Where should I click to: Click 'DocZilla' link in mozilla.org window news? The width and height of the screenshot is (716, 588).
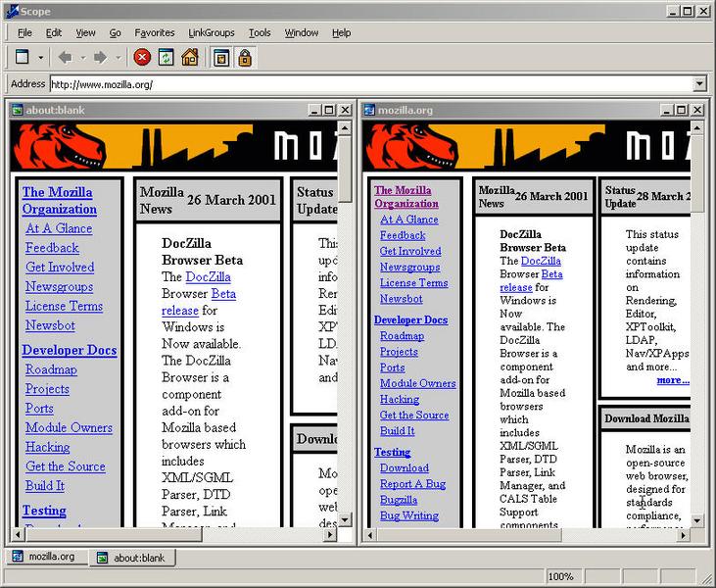click(541, 261)
